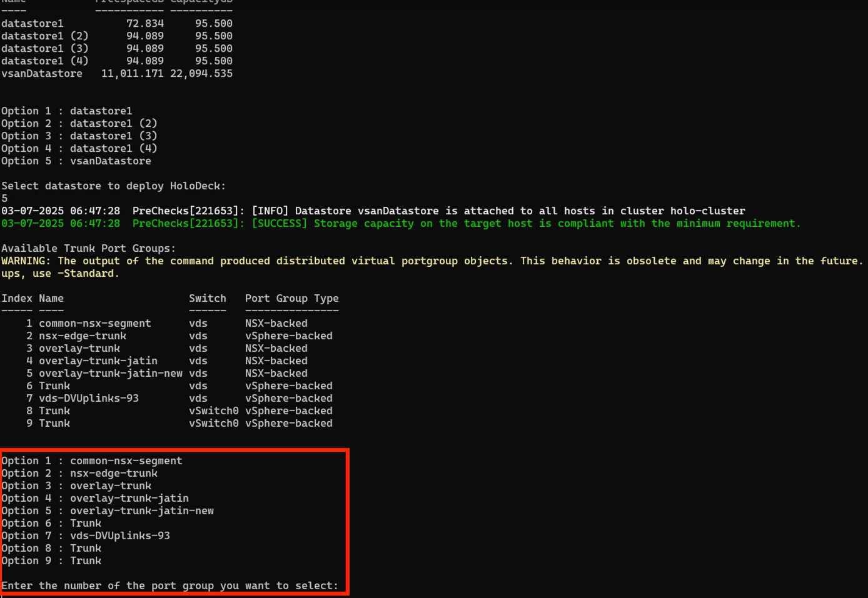The width and height of the screenshot is (868, 598).
Task: Click 'Option 1 : common-nsx-segment' line
Action: click(92, 461)
